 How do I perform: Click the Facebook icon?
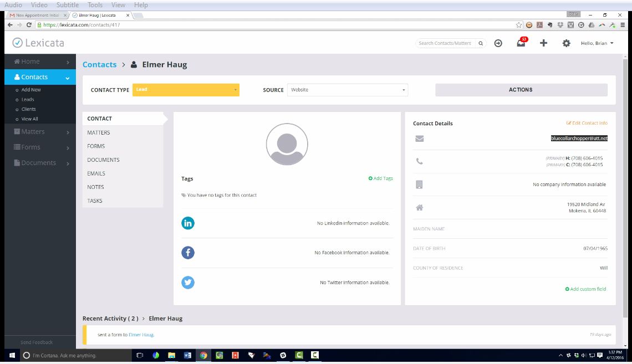tap(188, 253)
